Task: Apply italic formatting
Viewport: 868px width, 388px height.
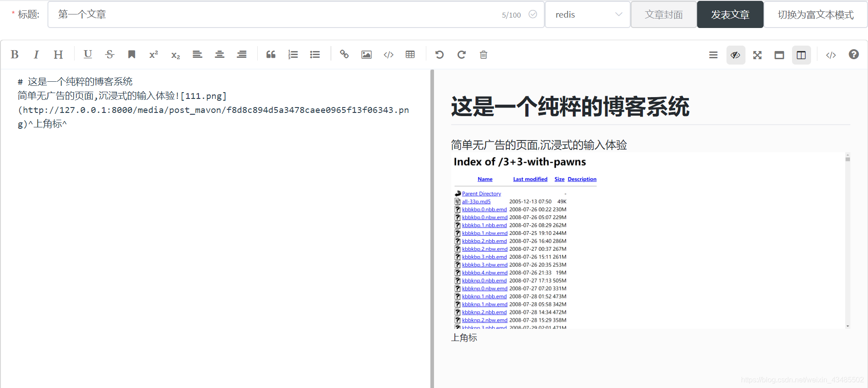Action: coord(36,55)
